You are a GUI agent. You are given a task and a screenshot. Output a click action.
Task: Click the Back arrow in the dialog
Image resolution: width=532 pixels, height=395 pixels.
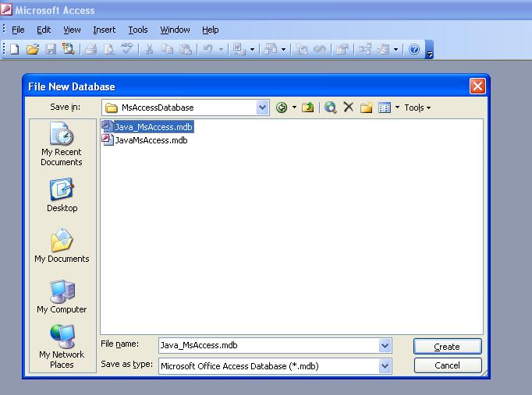(x=282, y=108)
